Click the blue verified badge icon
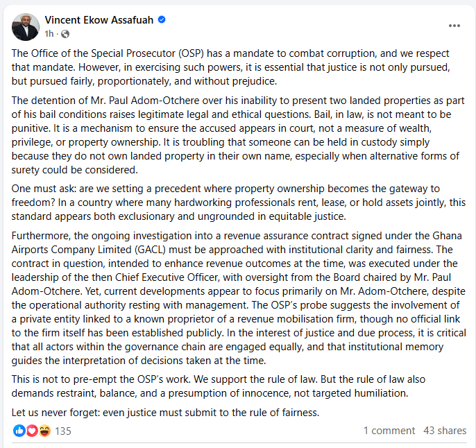 [162, 19]
